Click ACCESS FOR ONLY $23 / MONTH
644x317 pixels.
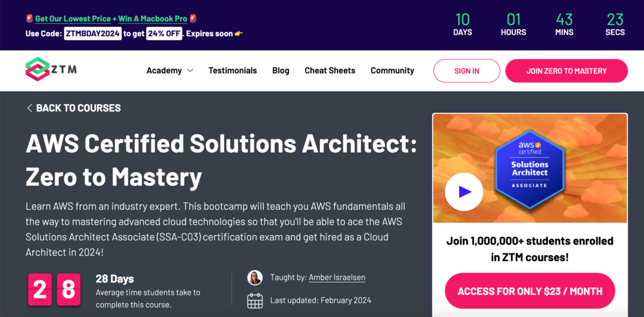[530, 290]
